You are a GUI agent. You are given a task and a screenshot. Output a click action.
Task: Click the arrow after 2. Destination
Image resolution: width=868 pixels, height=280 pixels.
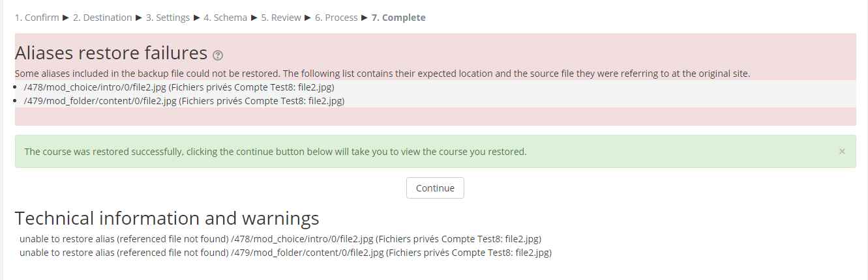tap(139, 18)
